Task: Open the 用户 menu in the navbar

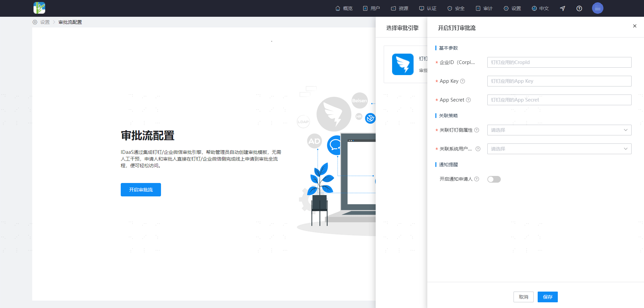Action: tap(371, 8)
